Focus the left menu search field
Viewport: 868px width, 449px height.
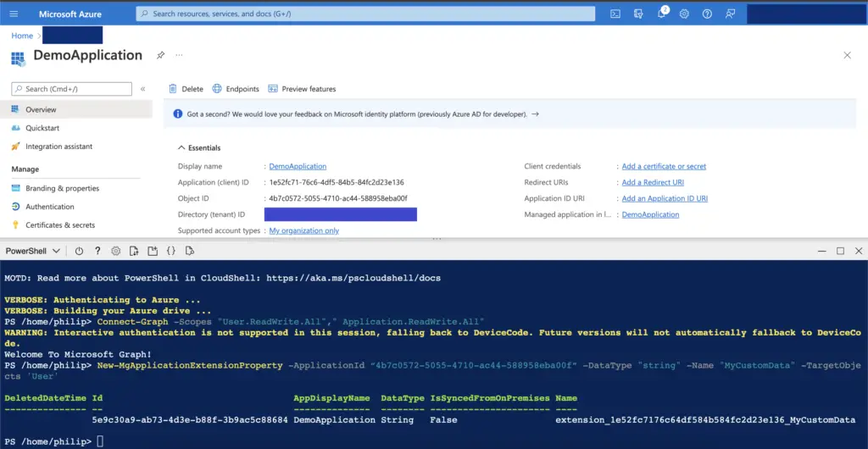[71, 88]
